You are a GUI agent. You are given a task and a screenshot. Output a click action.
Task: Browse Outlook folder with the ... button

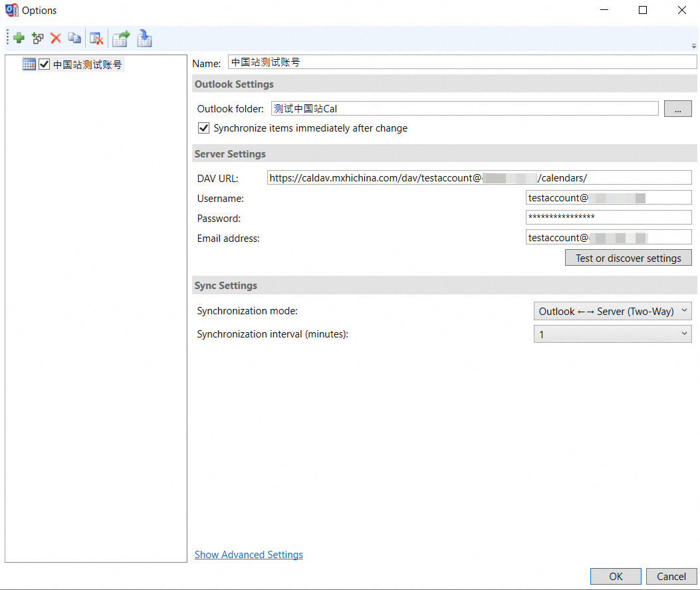(677, 109)
